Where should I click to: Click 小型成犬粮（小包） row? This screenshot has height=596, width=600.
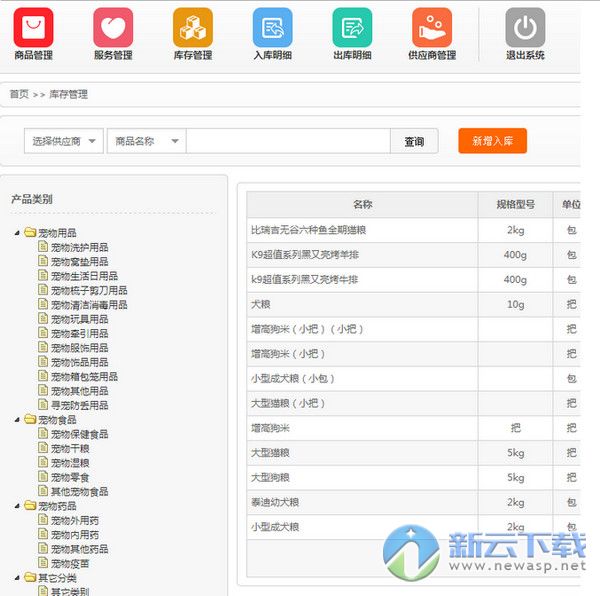(414, 379)
